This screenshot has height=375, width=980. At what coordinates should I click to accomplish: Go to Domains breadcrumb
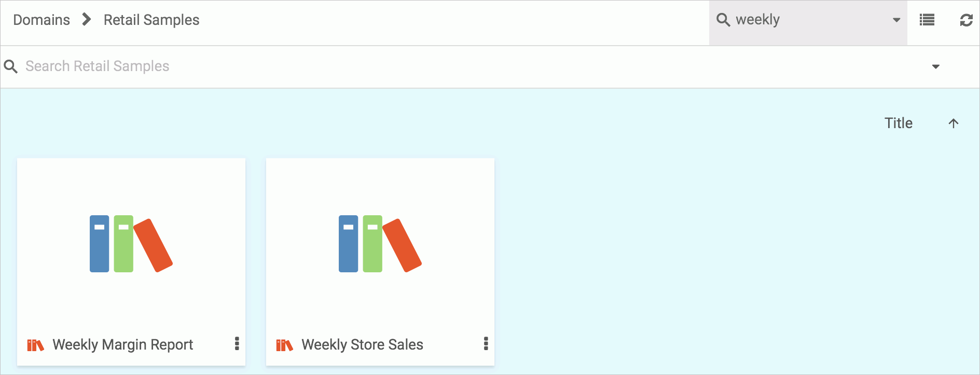[42, 20]
